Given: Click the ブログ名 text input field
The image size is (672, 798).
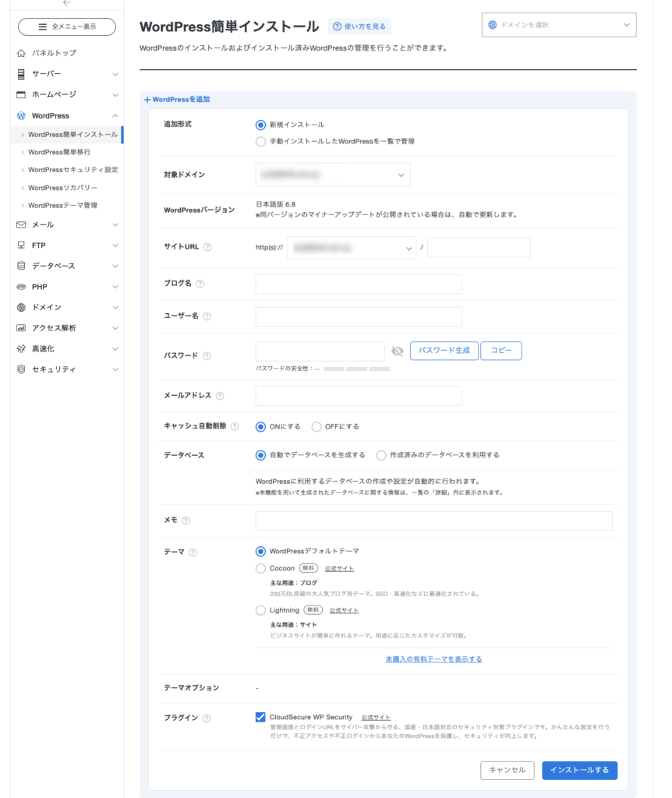Looking at the screenshot, I should tap(359, 284).
